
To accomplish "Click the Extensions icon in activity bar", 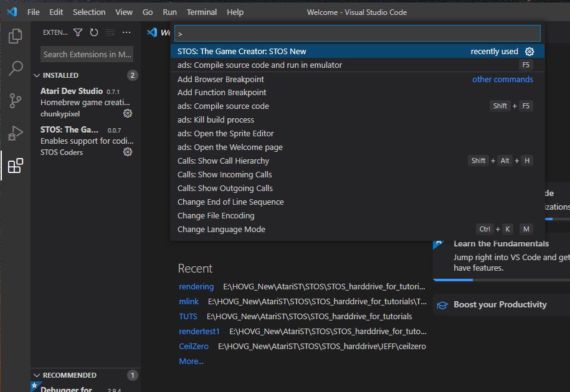I will pos(16,166).
